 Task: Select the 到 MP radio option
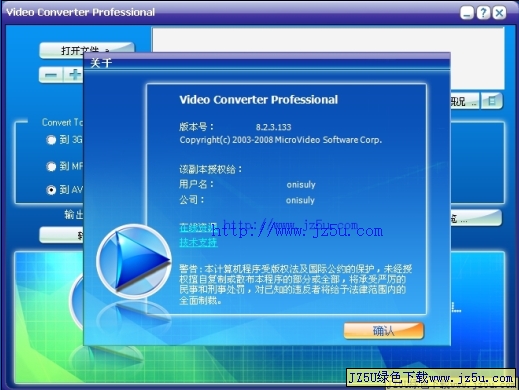[51, 166]
